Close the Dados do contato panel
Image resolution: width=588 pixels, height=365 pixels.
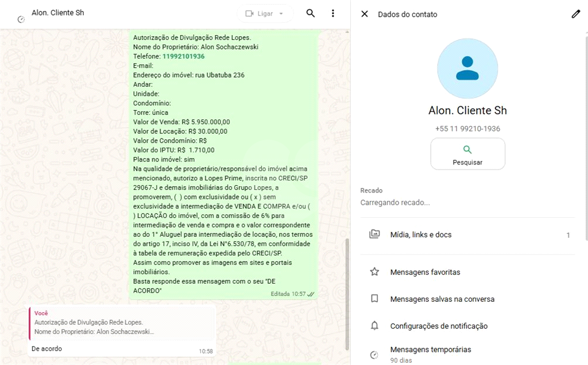pos(365,14)
